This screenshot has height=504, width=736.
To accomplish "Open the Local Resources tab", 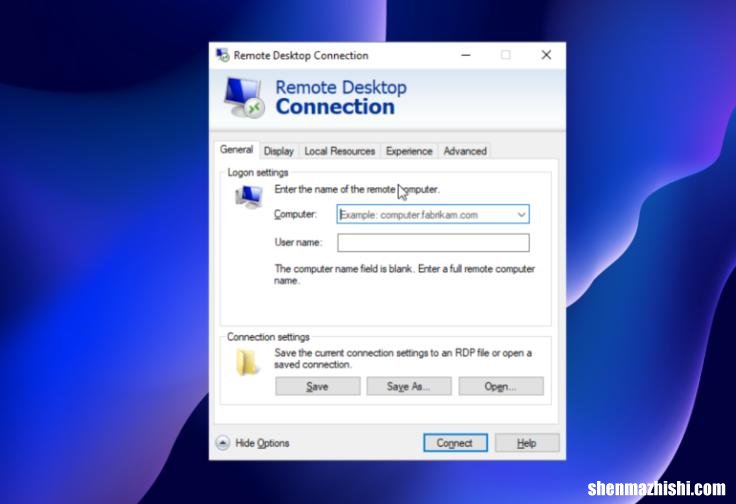I will [340, 151].
